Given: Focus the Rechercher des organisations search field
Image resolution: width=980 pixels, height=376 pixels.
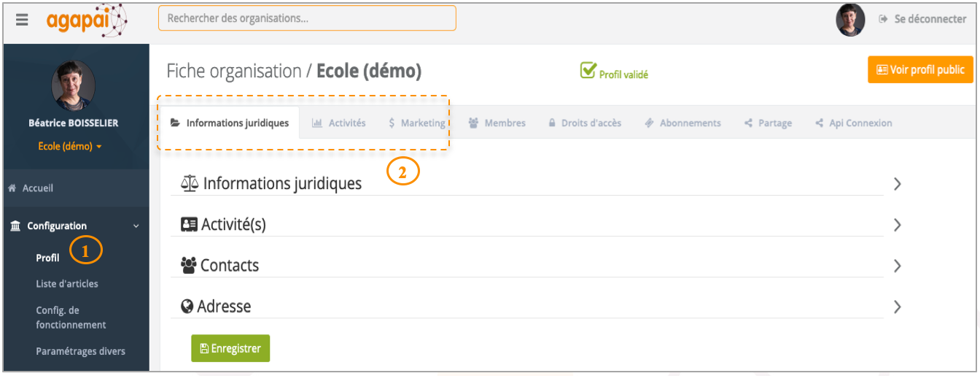Looking at the screenshot, I should pos(307,18).
